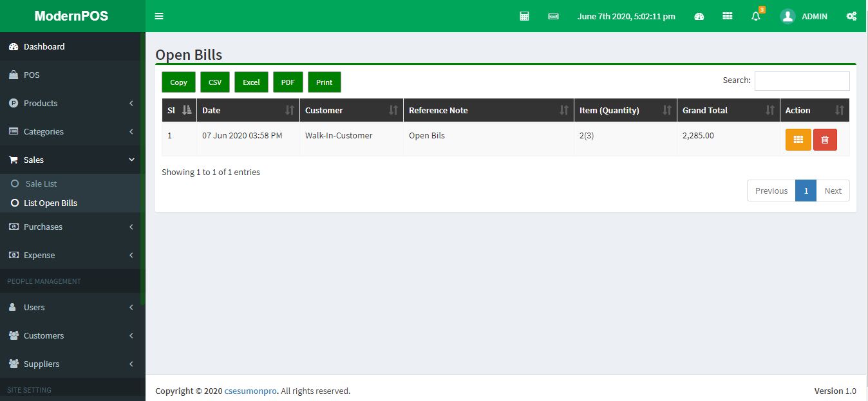Viewport: 868px width, 401px height.
Task: Go to Dashboard in sidebar
Action: pos(70,46)
